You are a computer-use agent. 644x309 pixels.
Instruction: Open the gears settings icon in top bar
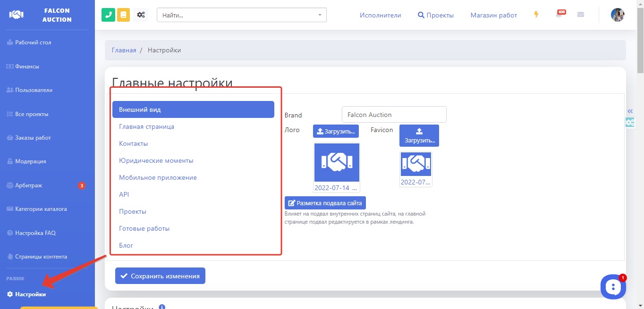(141, 15)
